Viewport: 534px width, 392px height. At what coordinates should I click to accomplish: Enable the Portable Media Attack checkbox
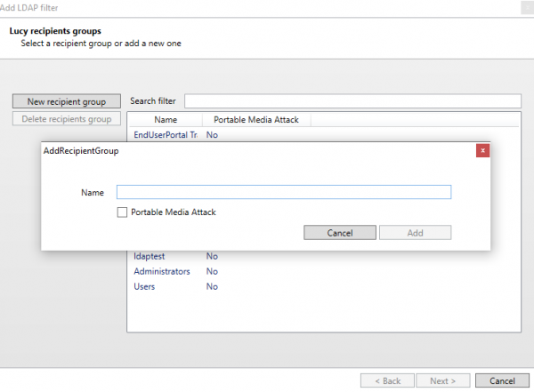(122, 212)
